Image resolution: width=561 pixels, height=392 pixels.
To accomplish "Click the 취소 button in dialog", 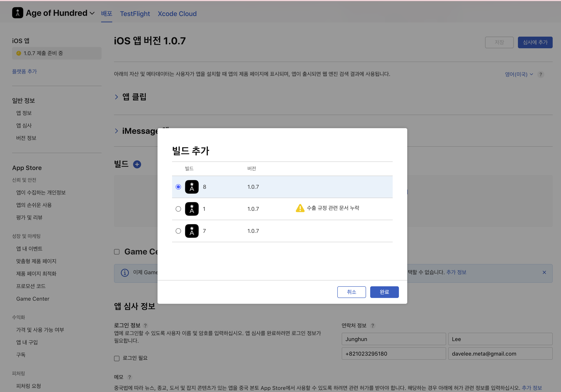I will 352,292.
